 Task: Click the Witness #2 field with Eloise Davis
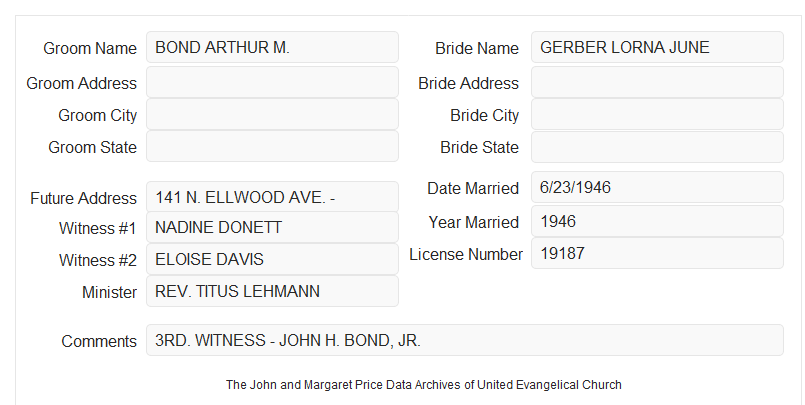[272, 259]
